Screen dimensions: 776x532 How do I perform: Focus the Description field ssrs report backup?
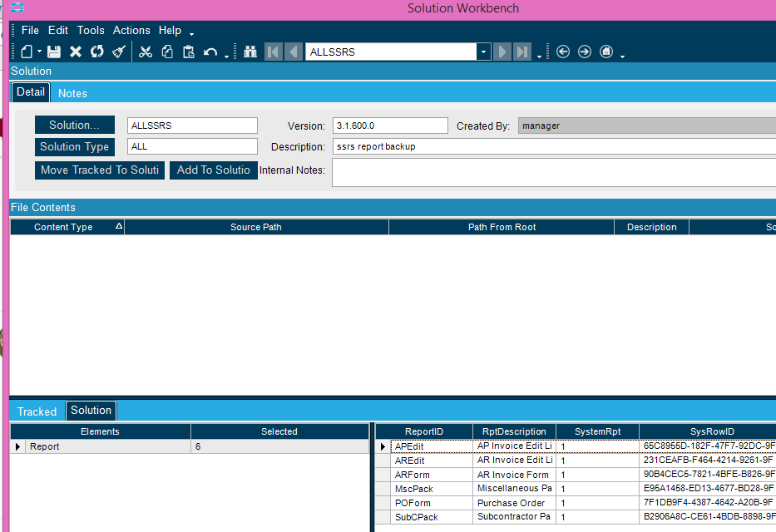[554, 146]
